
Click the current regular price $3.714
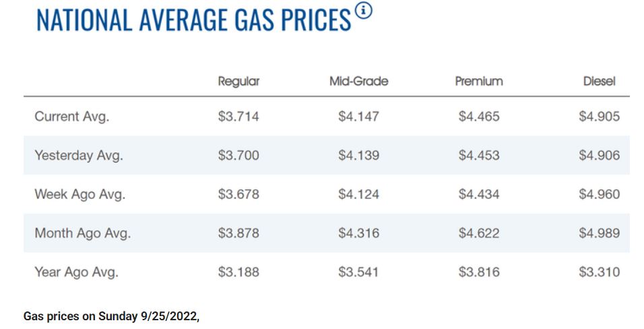pyautogui.click(x=238, y=117)
